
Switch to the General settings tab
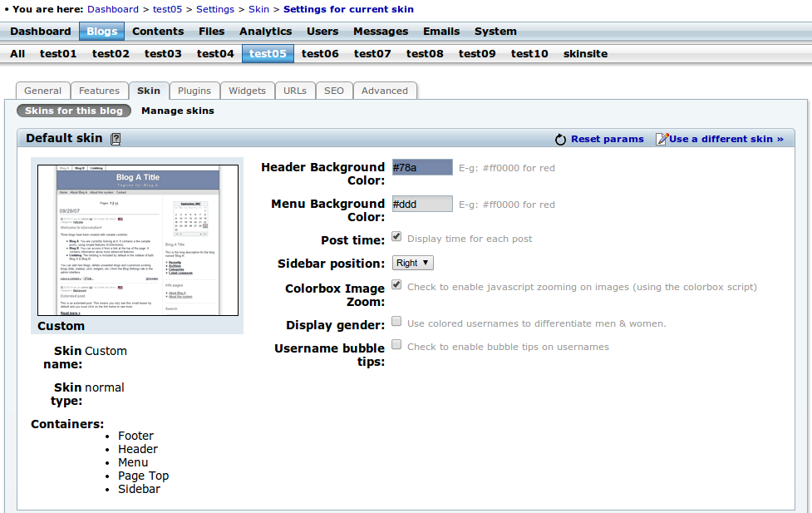(x=43, y=91)
